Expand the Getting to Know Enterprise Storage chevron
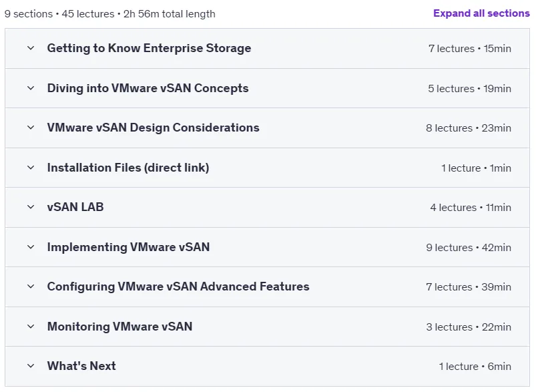This screenshot has width=538, height=392. point(31,48)
